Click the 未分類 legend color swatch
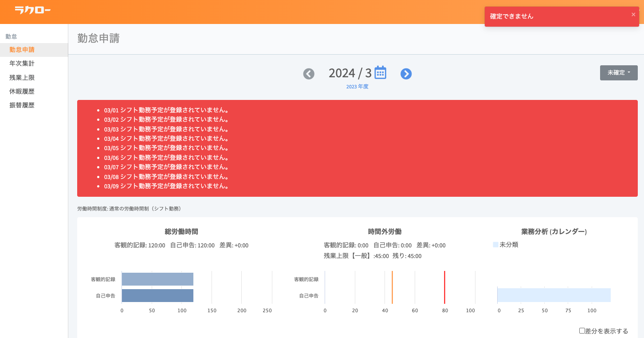Image resolution: width=644 pixels, height=338 pixels. [495, 245]
